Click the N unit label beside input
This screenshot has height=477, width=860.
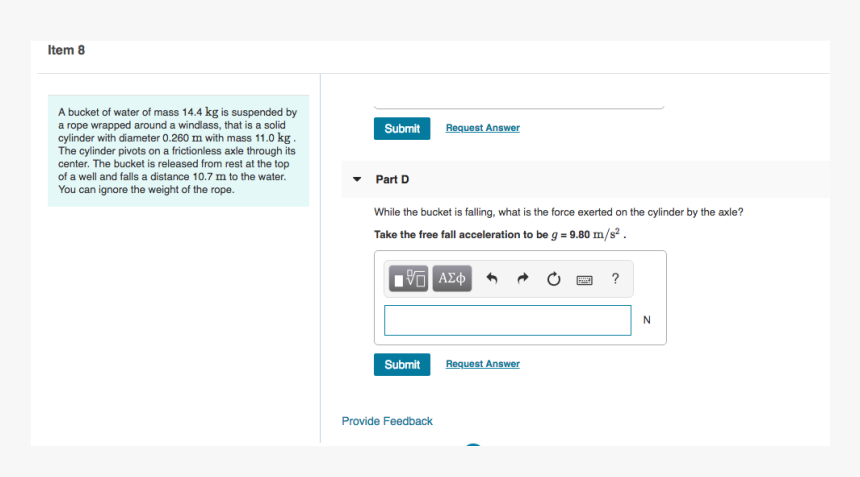(x=646, y=321)
